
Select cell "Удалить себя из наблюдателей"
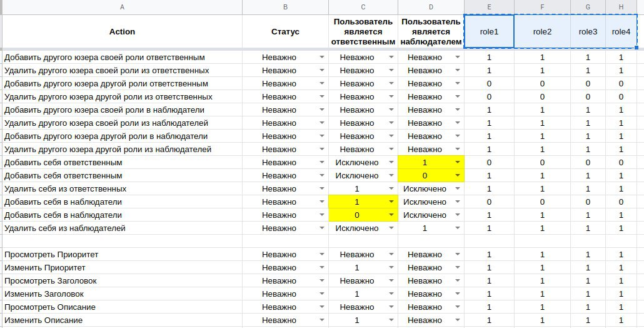click(122, 228)
